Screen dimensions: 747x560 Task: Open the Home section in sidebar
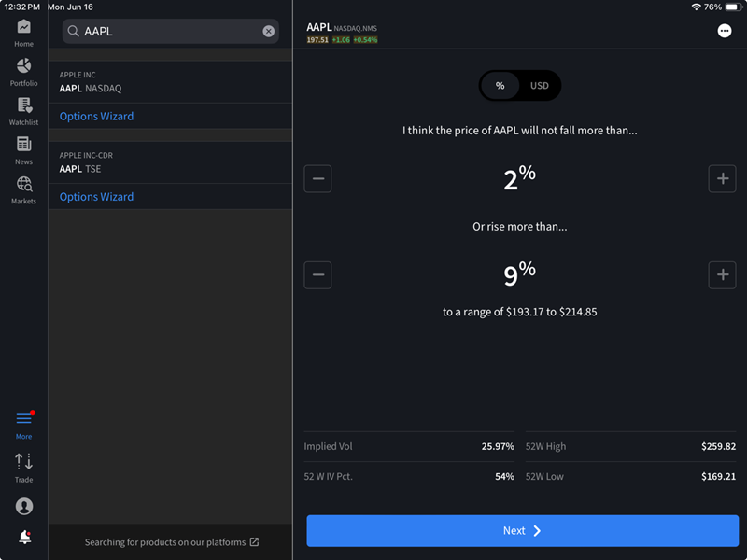point(24,33)
